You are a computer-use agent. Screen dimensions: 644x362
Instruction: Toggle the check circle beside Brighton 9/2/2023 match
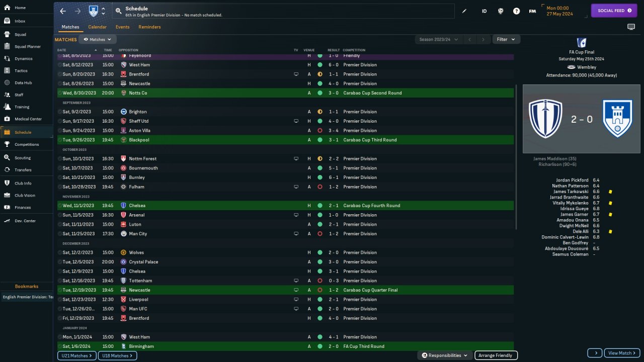click(x=60, y=112)
